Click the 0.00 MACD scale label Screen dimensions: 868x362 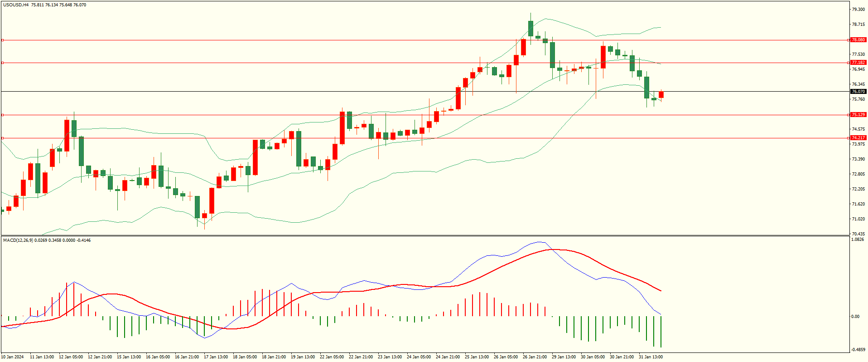tap(855, 317)
